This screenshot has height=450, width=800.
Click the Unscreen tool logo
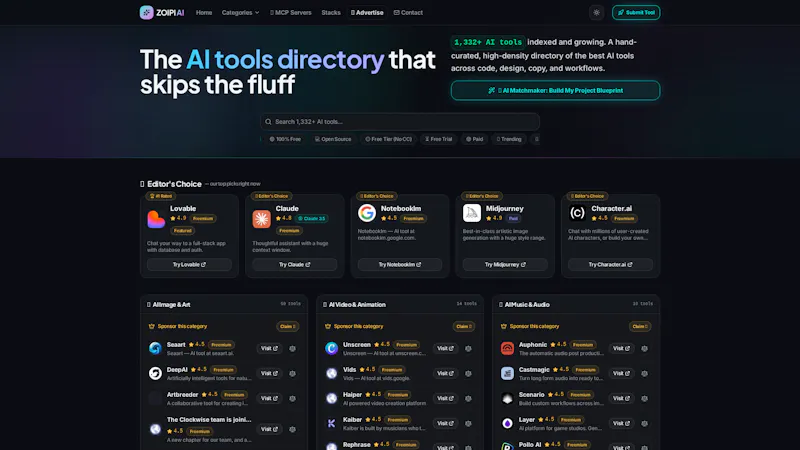tap(331, 348)
